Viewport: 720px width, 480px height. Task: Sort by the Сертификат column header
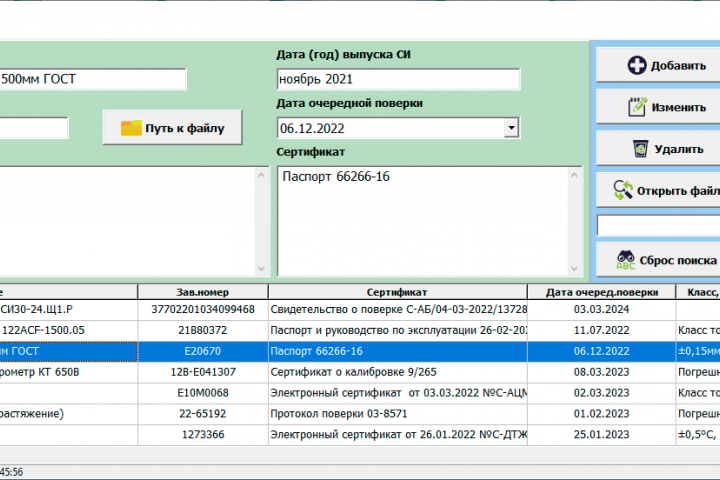(398, 292)
